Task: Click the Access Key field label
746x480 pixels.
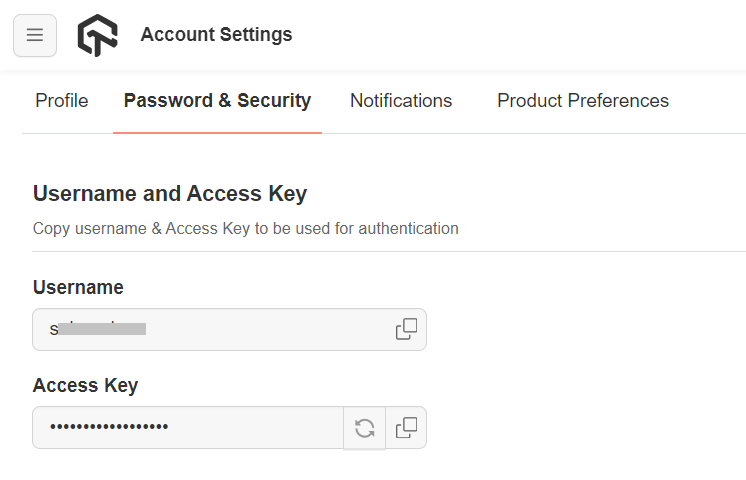Action: pos(85,386)
